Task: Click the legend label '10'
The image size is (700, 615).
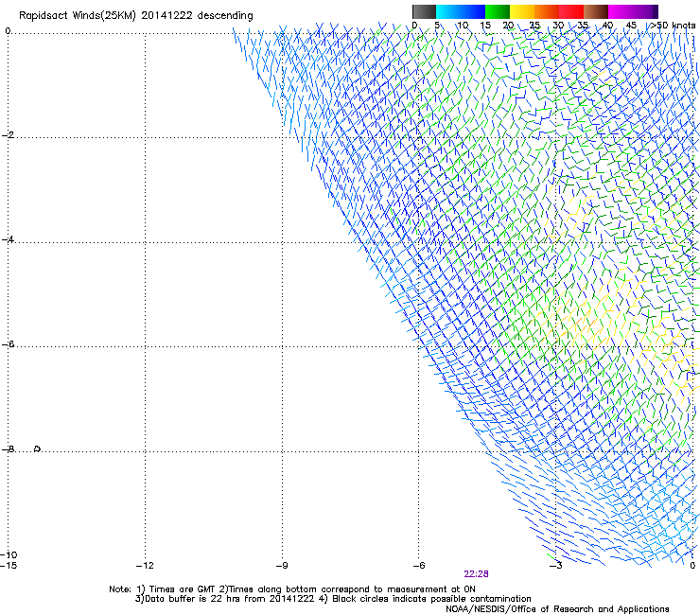Action: [x=463, y=26]
